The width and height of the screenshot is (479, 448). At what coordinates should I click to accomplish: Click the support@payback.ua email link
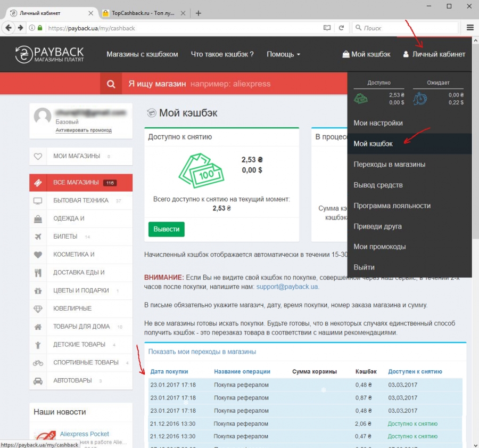[x=287, y=287]
